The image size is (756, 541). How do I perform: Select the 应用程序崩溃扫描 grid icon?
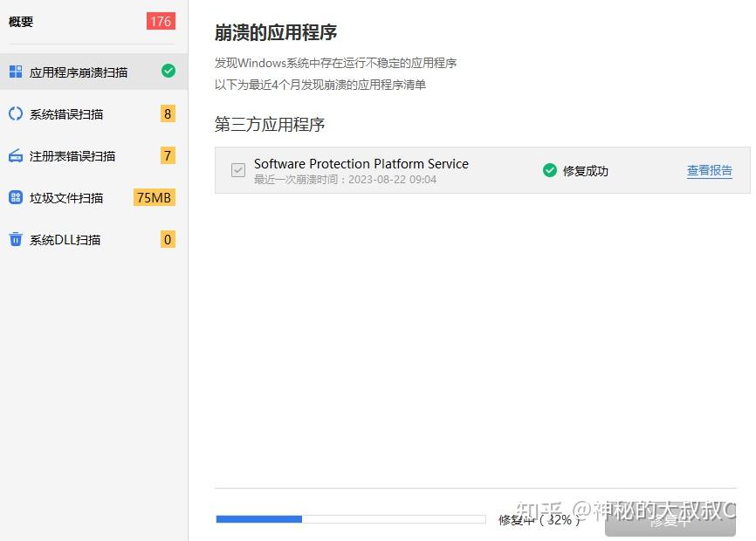[x=14, y=72]
